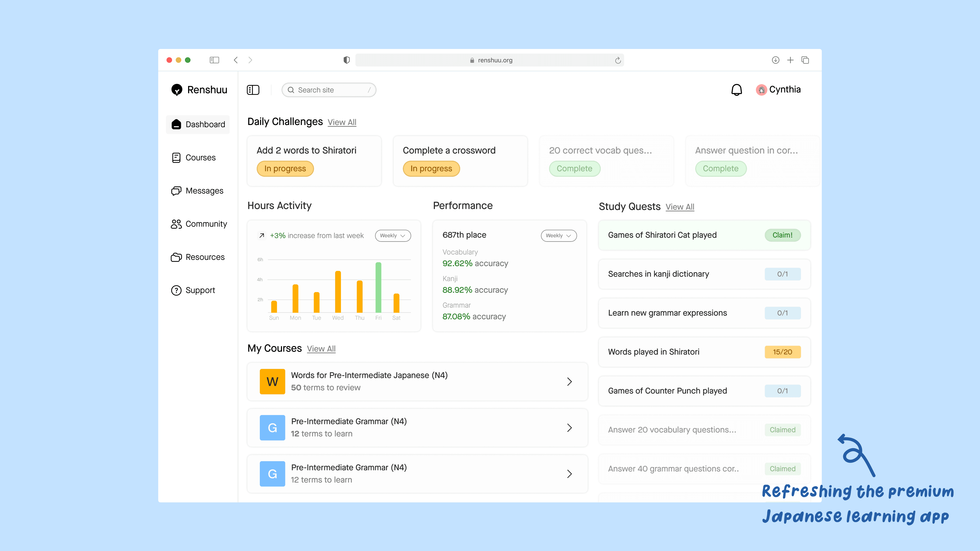Show the browser tab overview icon
The width and height of the screenshot is (980, 551).
805,60
